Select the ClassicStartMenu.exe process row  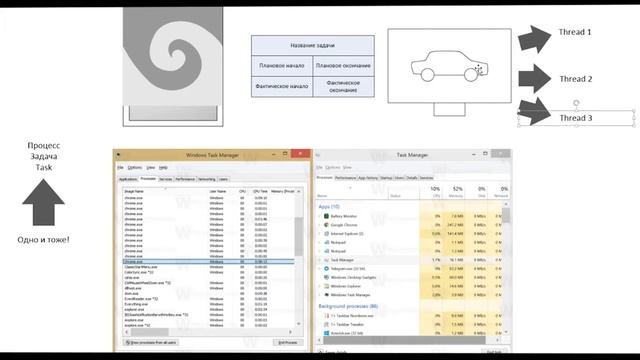pos(209,267)
